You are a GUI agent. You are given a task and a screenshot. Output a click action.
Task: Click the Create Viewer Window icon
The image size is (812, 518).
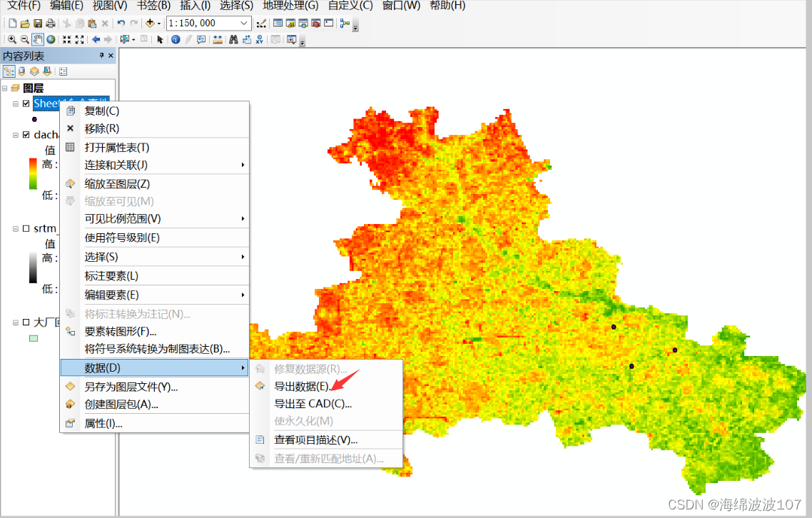[292, 39]
